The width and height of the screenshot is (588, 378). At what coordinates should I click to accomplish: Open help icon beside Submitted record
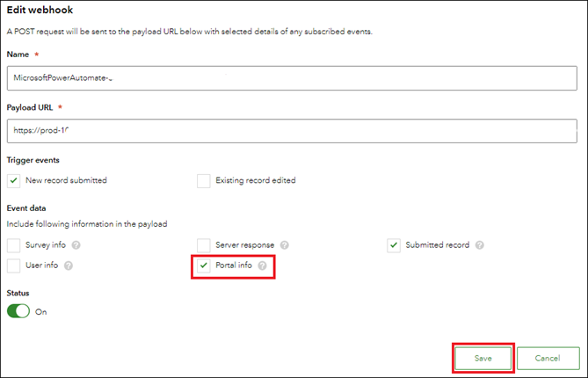pyautogui.click(x=480, y=245)
